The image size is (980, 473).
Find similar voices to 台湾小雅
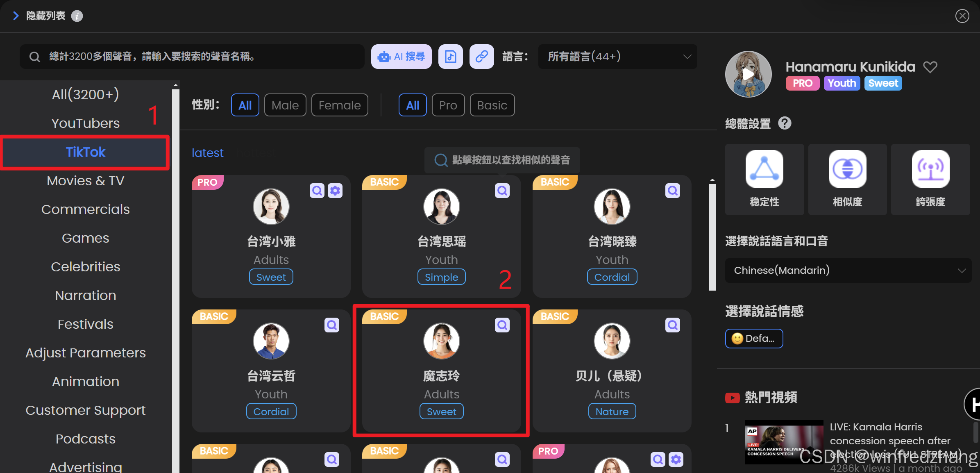(x=317, y=191)
